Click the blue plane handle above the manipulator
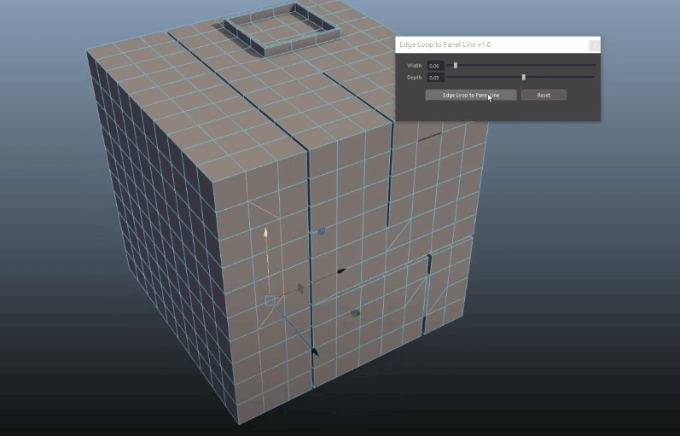The height and width of the screenshot is (436, 680). [x=322, y=232]
